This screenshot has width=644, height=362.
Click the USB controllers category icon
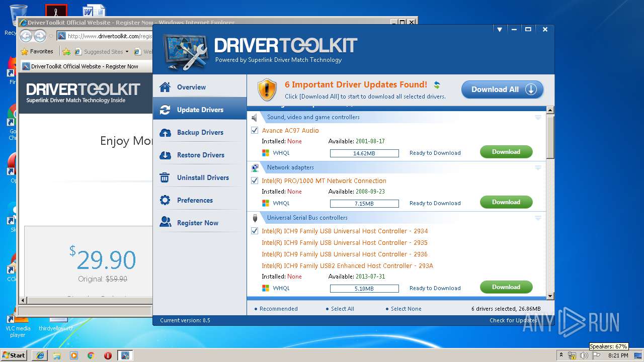[255, 218]
